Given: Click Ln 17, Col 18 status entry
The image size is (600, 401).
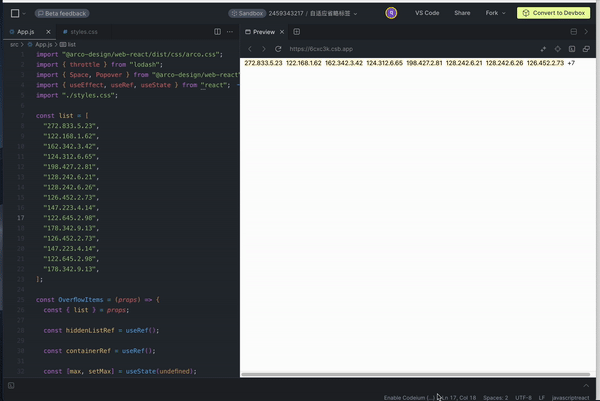Looking at the screenshot, I should pos(459,398).
